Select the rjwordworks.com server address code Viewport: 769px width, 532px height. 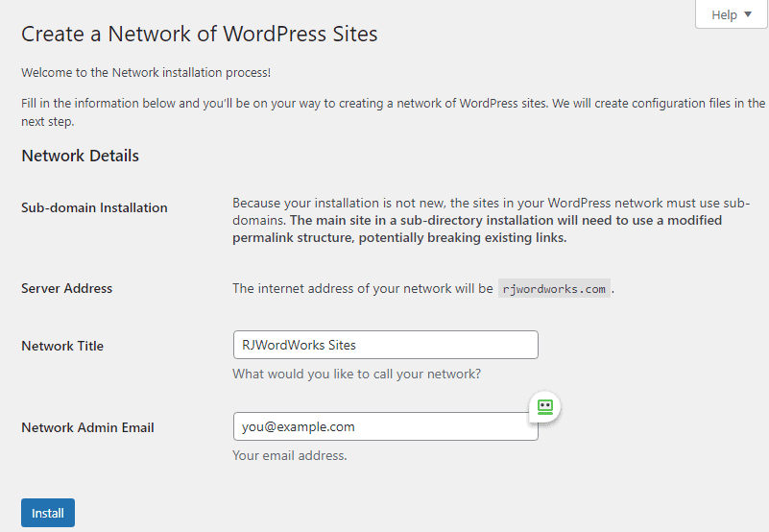[554, 289]
